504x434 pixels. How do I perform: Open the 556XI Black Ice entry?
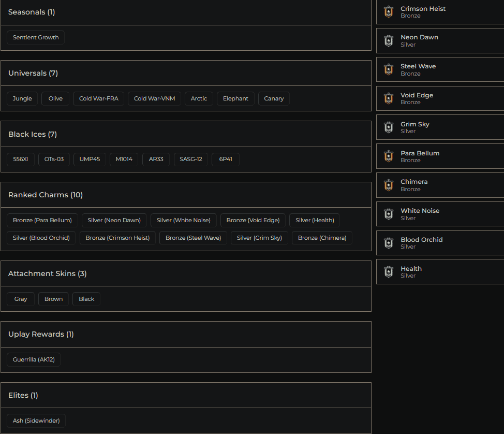point(20,160)
